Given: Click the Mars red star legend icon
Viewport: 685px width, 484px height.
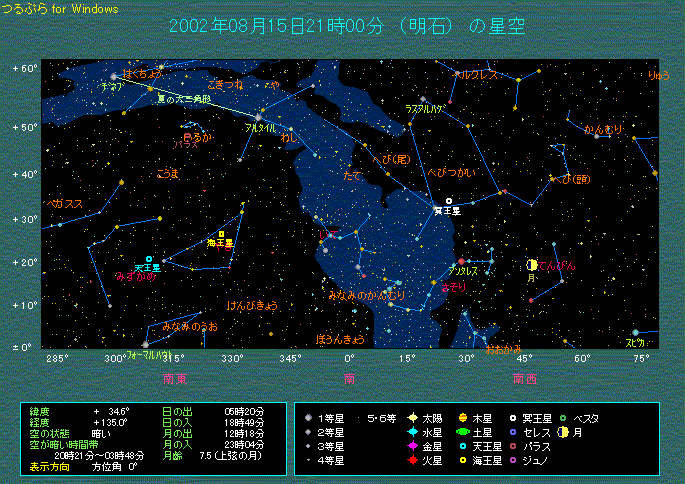Looking at the screenshot, I should [411, 460].
